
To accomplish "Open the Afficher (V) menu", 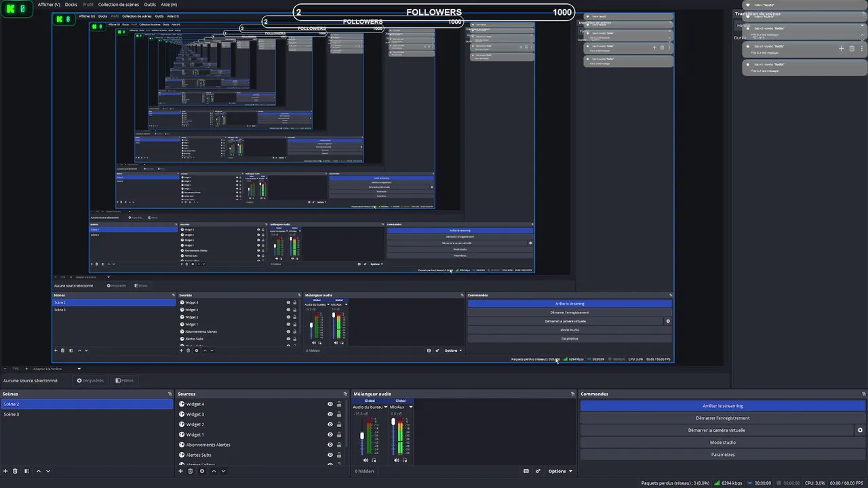I will [x=49, y=5].
